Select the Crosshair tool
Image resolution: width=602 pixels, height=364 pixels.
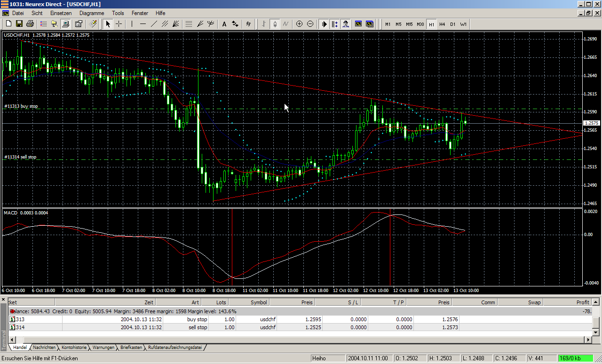tap(119, 24)
